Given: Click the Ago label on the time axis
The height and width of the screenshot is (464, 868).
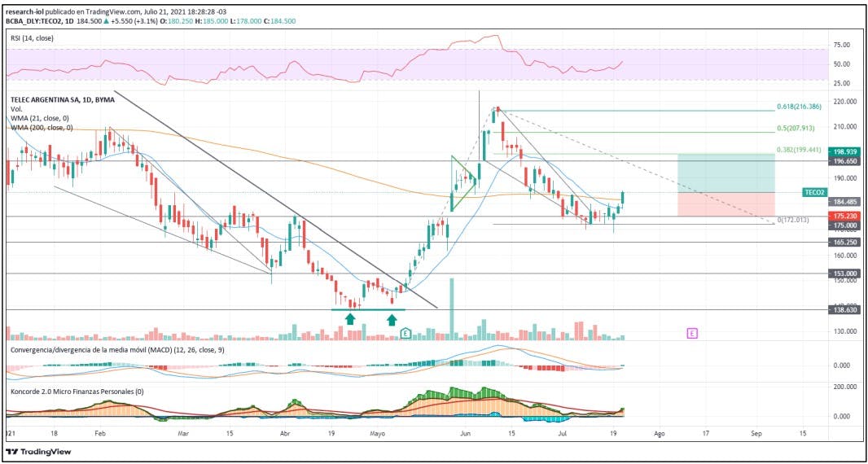Looking at the screenshot, I should click(x=660, y=432).
